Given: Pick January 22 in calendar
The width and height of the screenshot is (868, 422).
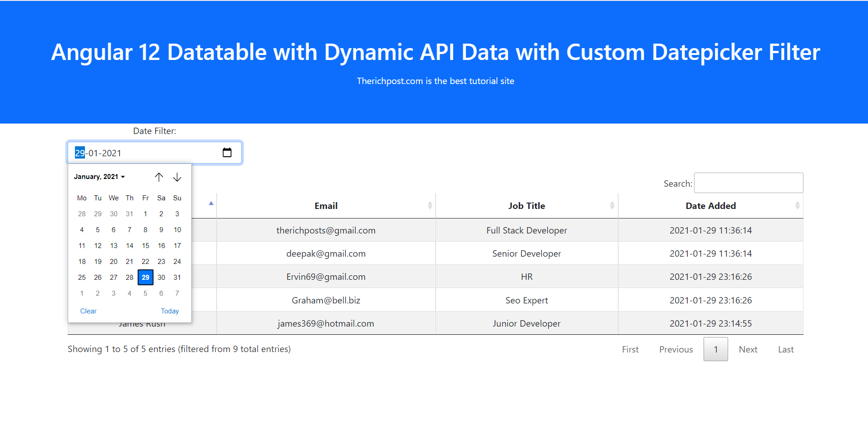Looking at the screenshot, I should pyautogui.click(x=145, y=262).
